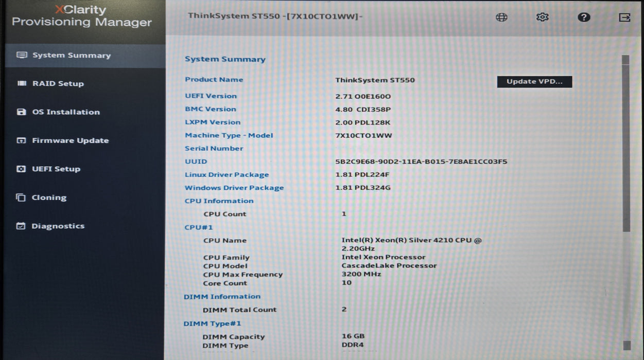
Task: Click the CPU Family label
Action: click(x=226, y=258)
